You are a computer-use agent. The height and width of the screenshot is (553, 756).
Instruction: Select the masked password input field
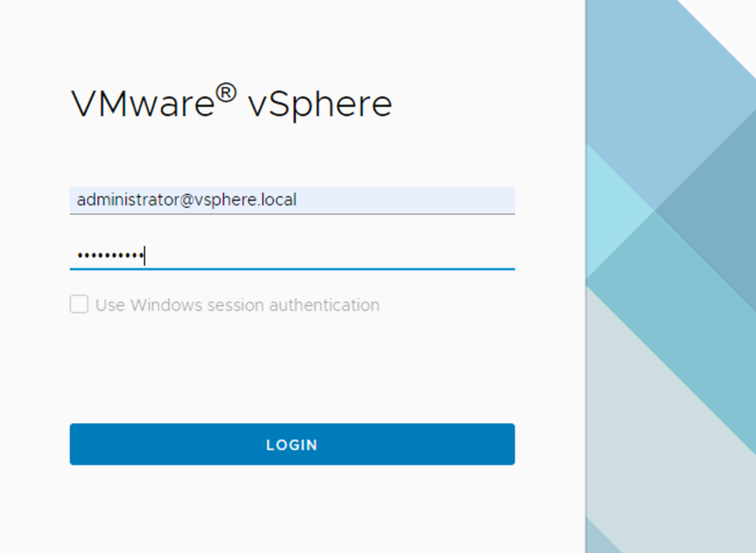point(292,255)
